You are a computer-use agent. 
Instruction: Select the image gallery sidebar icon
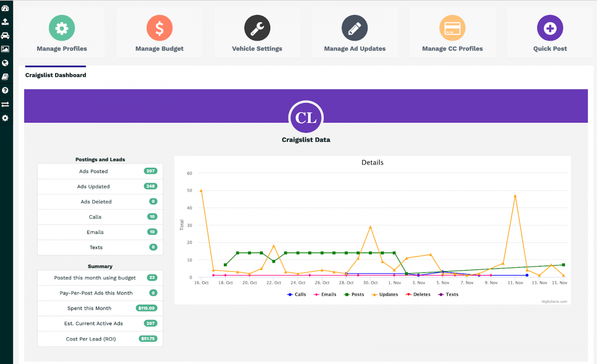5,49
